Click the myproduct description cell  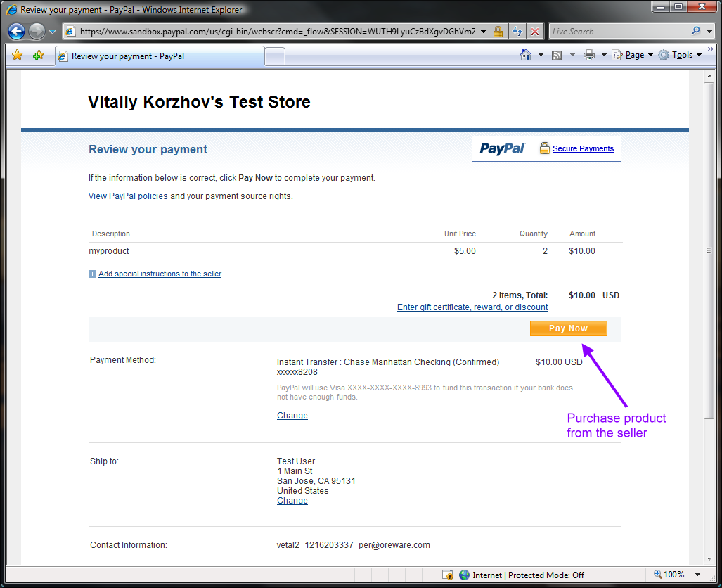click(109, 251)
